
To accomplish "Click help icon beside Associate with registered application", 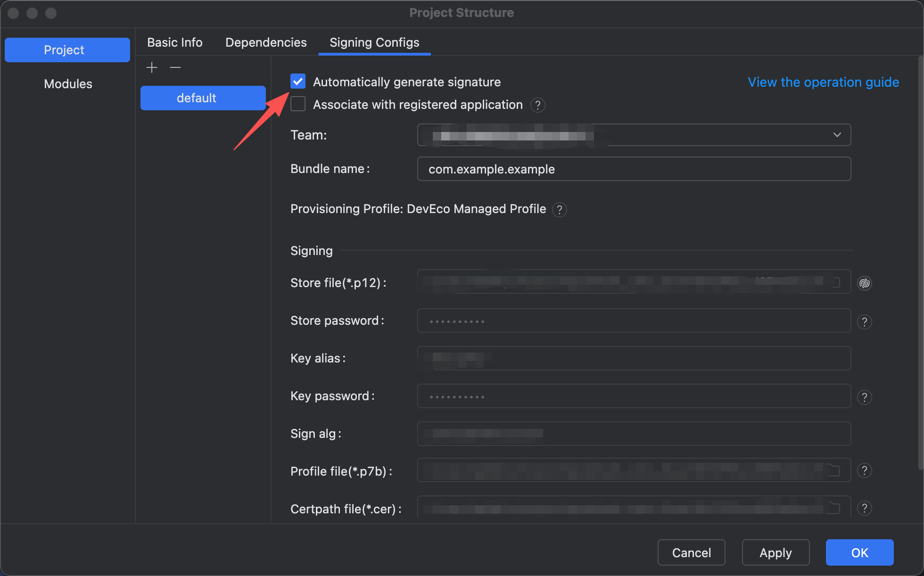I will pos(537,105).
